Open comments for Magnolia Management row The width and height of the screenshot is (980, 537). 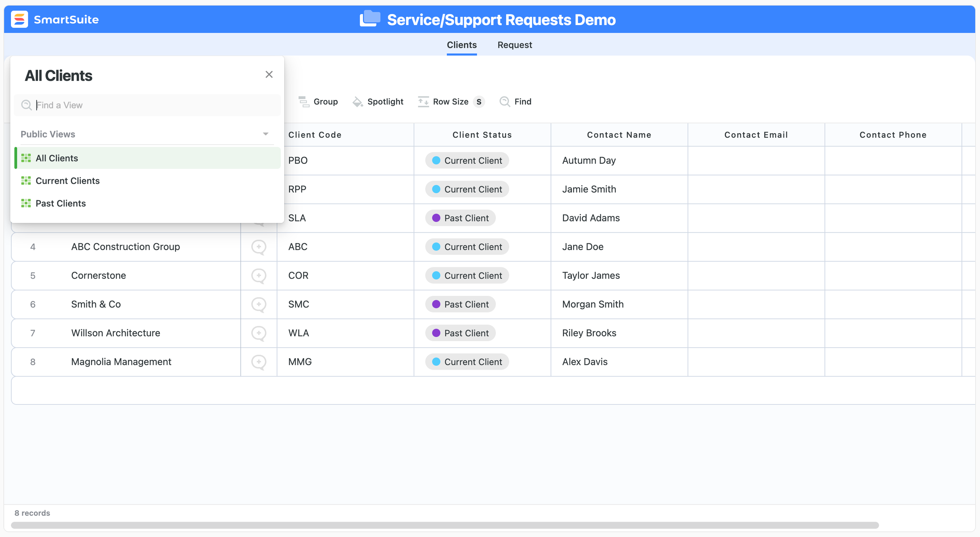tap(259, 362)
